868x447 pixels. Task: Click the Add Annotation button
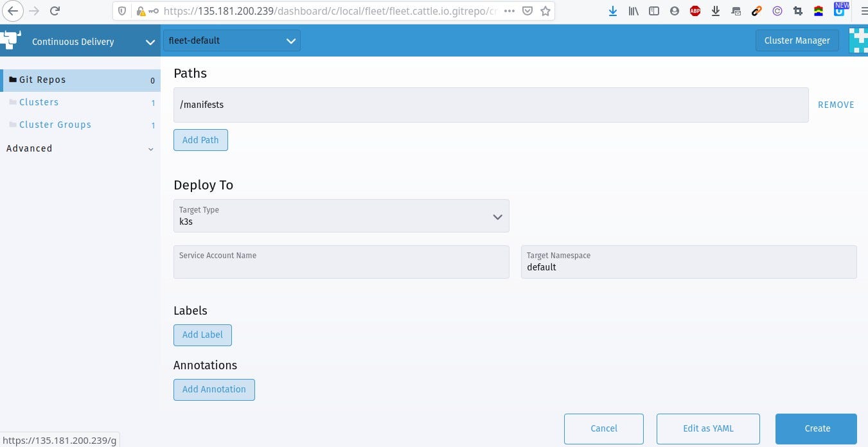pos(214,389)
